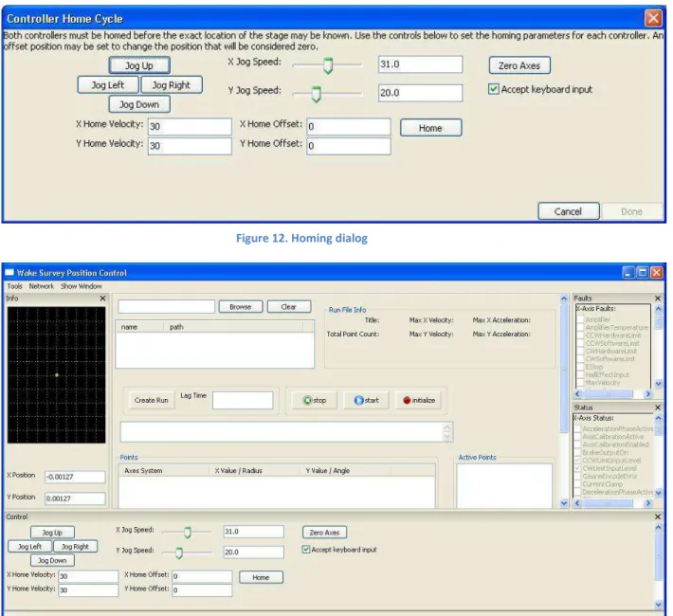673x616 pixels.
Task: Click the Clear button
Action: pyautogui.click(x=289, y=306)
